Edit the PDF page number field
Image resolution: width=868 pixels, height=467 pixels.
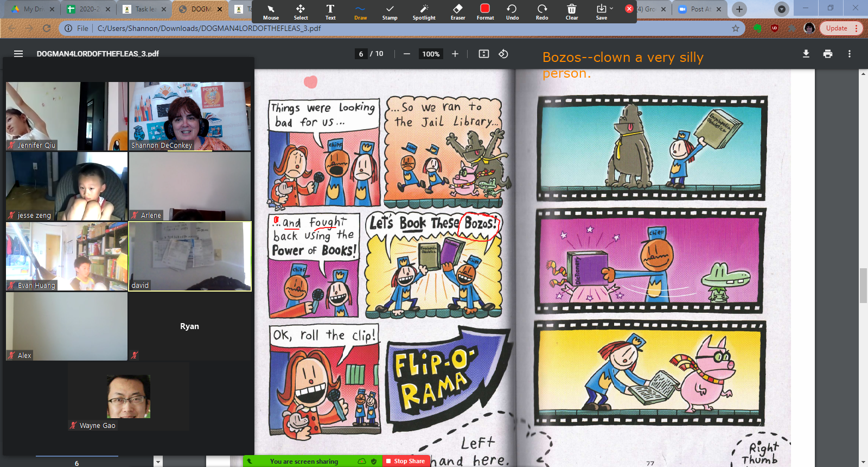click(x=361, y=54)
